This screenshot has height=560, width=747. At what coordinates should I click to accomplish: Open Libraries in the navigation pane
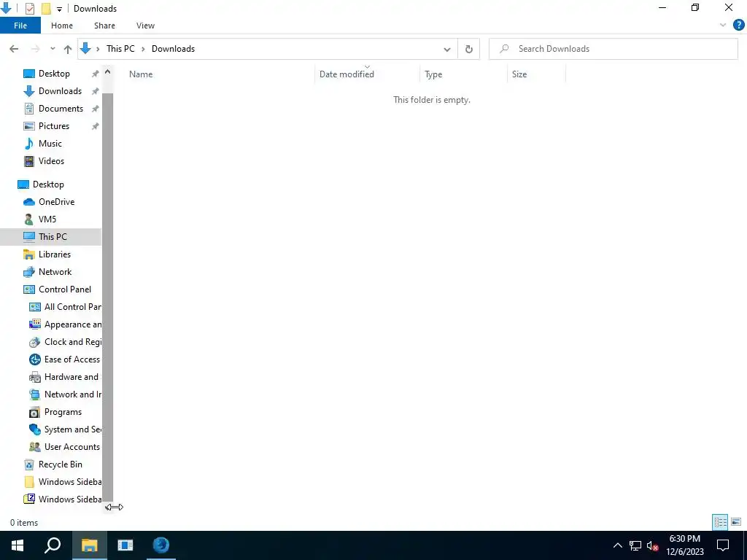pos(54,254)
